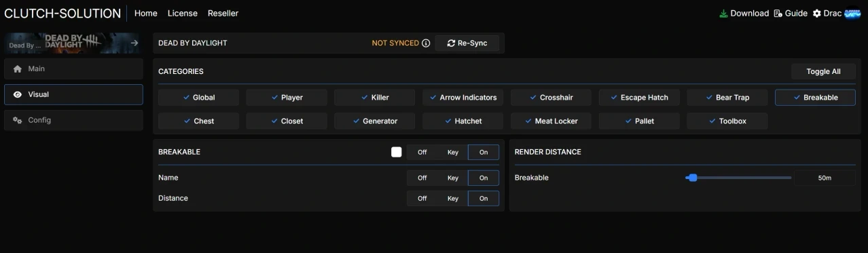Click the info icon beside NOT SYNCED
The width and height of the screenshot is (868, 253).
pos(426,43)
